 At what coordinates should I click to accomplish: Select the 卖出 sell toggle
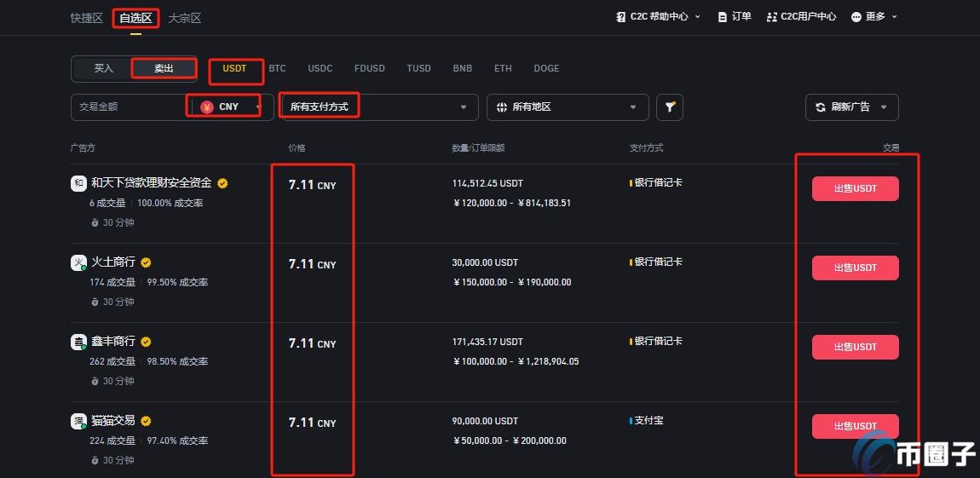[x=164, y=69]
